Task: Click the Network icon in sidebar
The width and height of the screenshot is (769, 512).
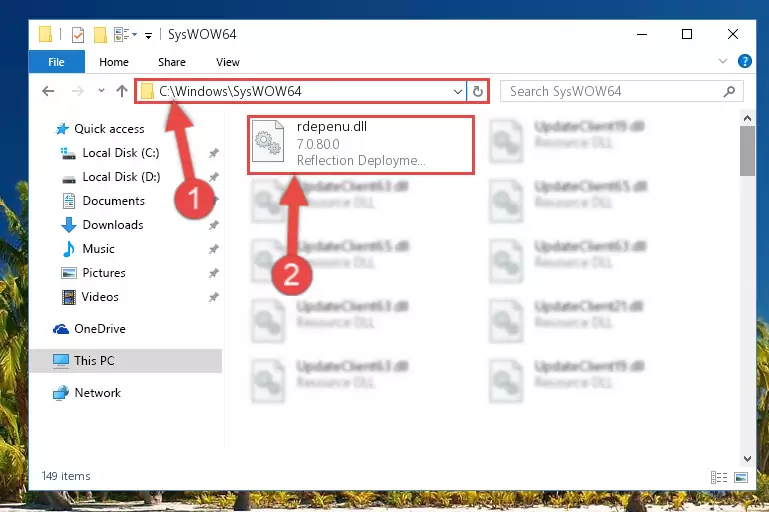Action: tap(61, 393)
